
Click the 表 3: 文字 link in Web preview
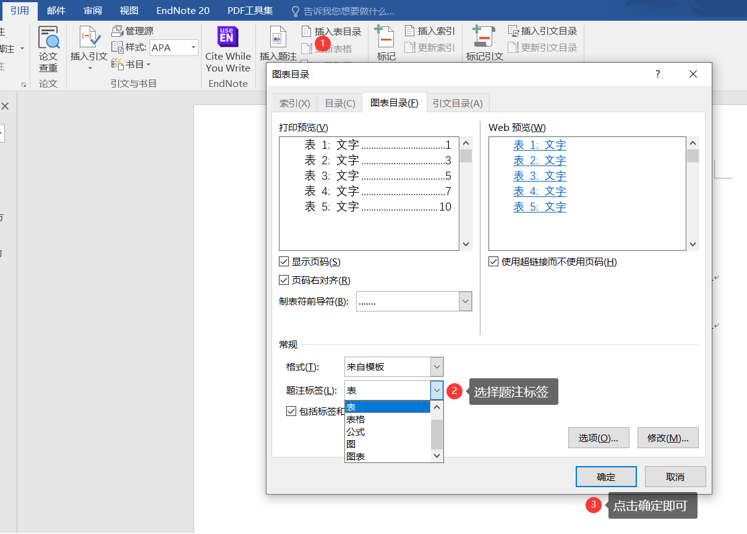(539, 176)
